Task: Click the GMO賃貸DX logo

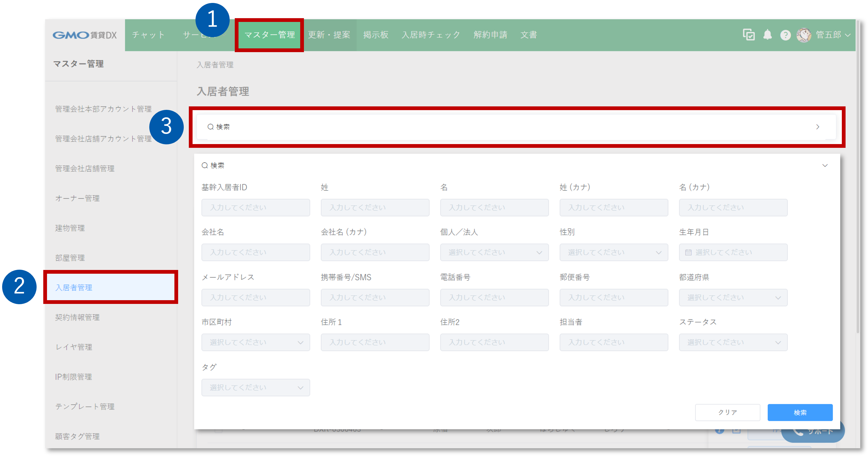Action: coord(85,35)
